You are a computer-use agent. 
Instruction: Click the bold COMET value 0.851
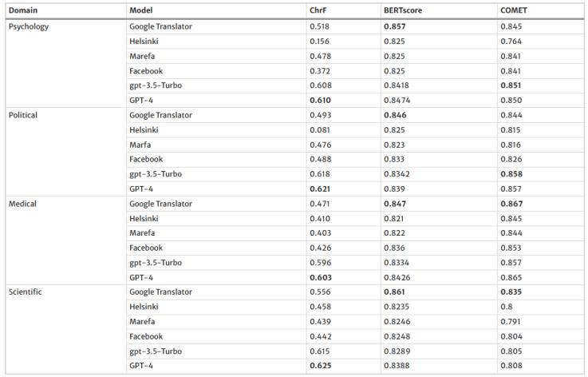point(512,85)
